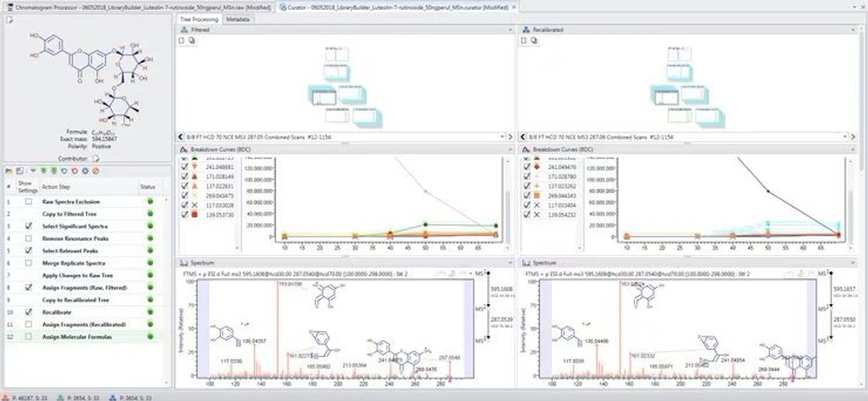The height and width of the screenshot is (401, 868).
Task: Collapse the Recalibrated panel header arrow
Action: (x=851, y=30)
